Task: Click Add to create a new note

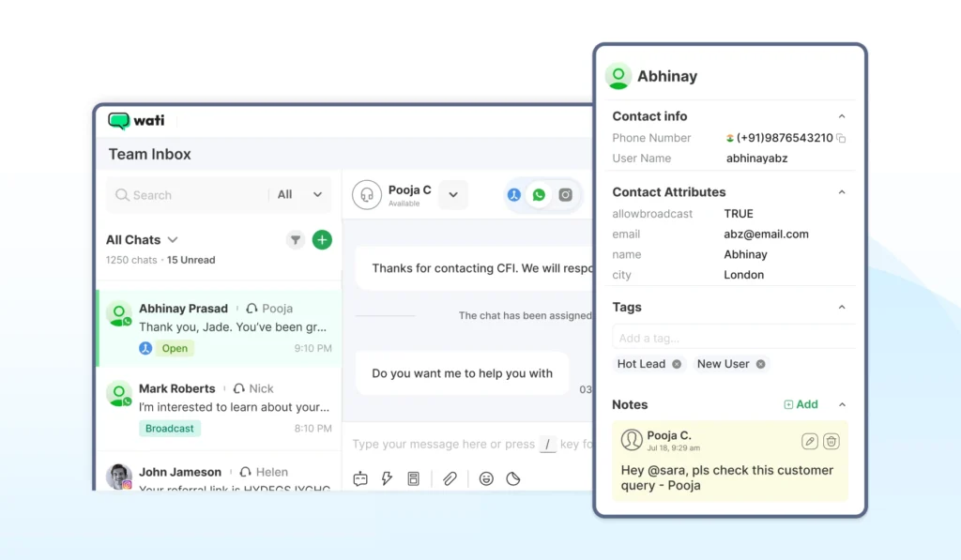Action: (x=801, y=404)
